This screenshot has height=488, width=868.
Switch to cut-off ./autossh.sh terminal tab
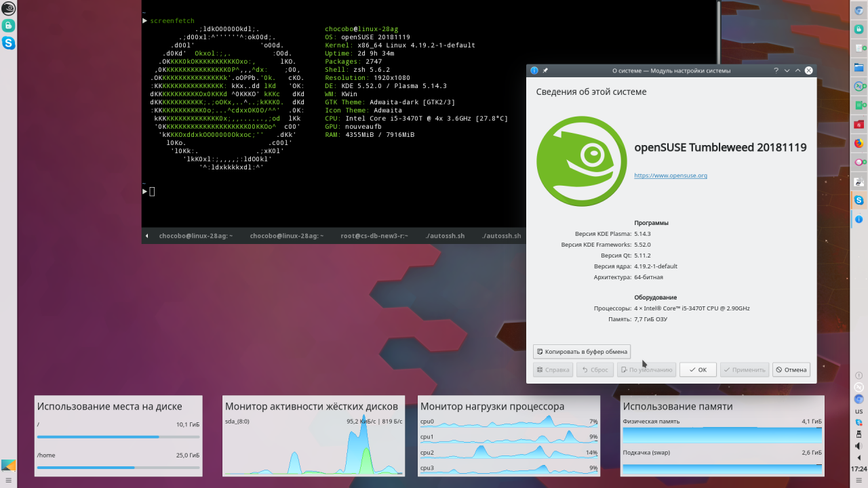(x=501, y=236)
